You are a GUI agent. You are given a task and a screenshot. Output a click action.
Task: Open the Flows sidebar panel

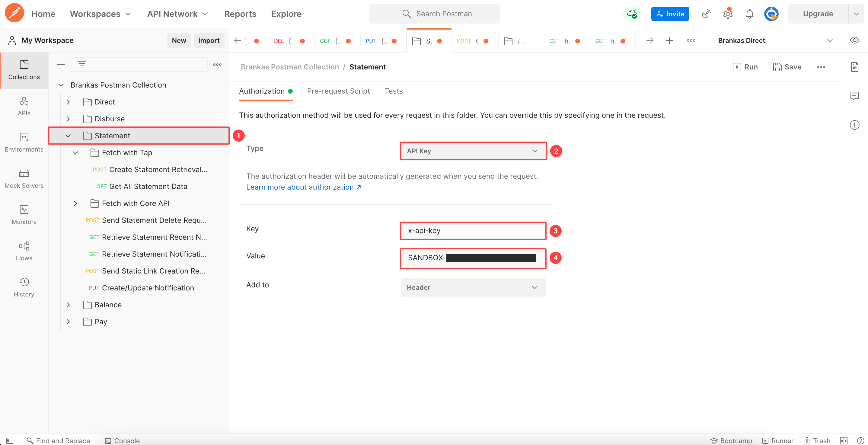(x=24, y=251)
